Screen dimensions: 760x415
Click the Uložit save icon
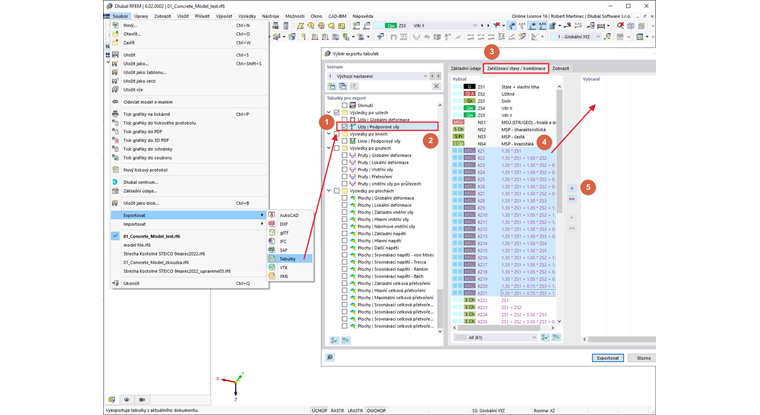(115, 55)
